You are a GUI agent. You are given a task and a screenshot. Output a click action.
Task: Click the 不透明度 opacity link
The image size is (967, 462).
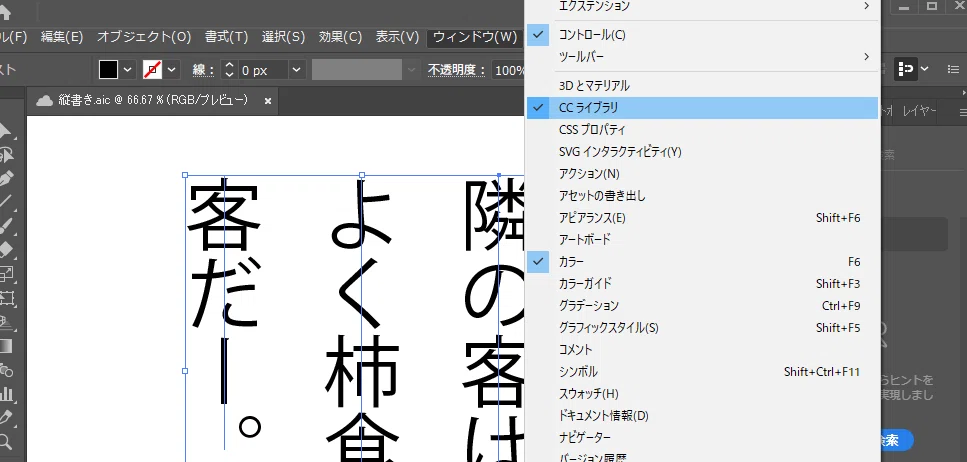click(x=457, y=70)
